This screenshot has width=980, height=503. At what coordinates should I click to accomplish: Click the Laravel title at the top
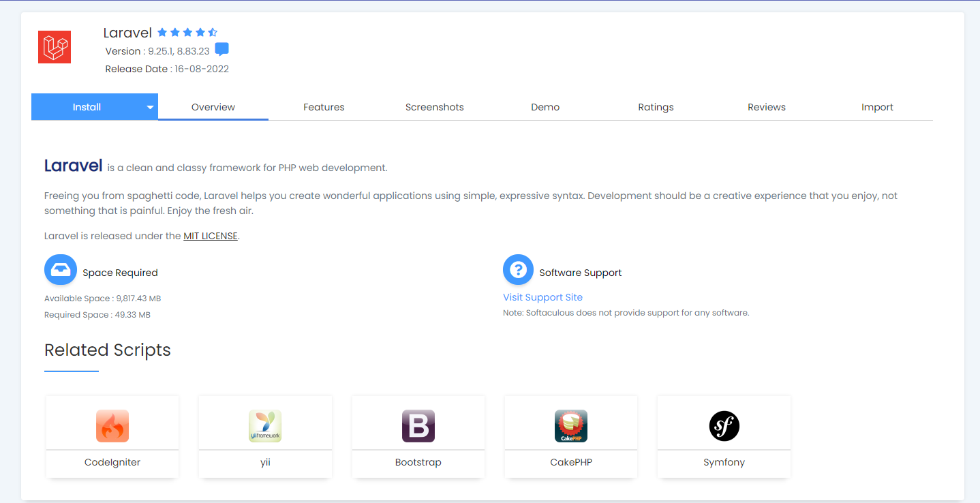point(127,33)
